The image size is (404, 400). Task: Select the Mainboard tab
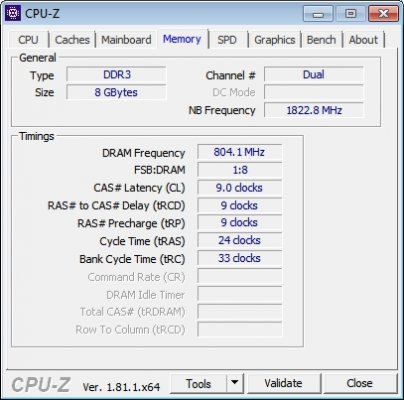tap(126, 40)
